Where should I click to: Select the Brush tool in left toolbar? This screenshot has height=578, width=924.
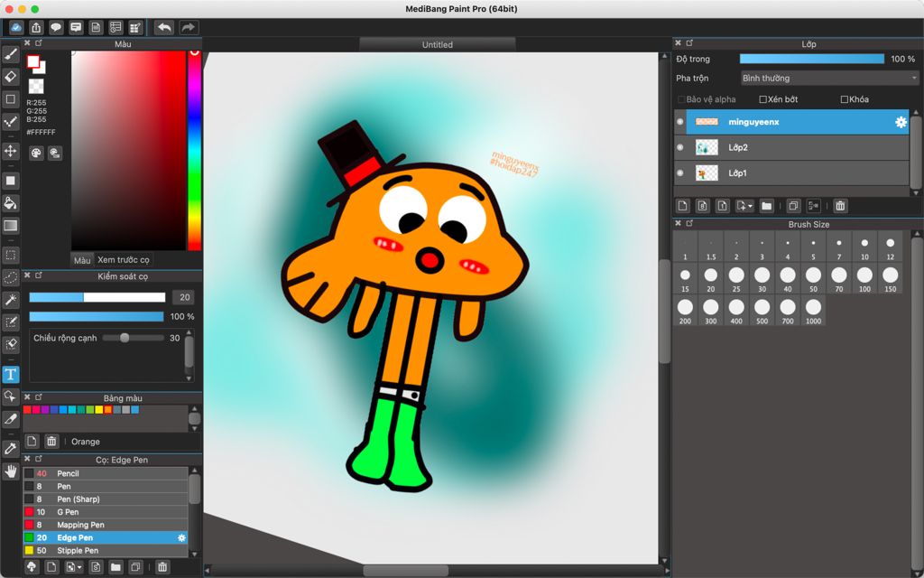pos(11,55)
